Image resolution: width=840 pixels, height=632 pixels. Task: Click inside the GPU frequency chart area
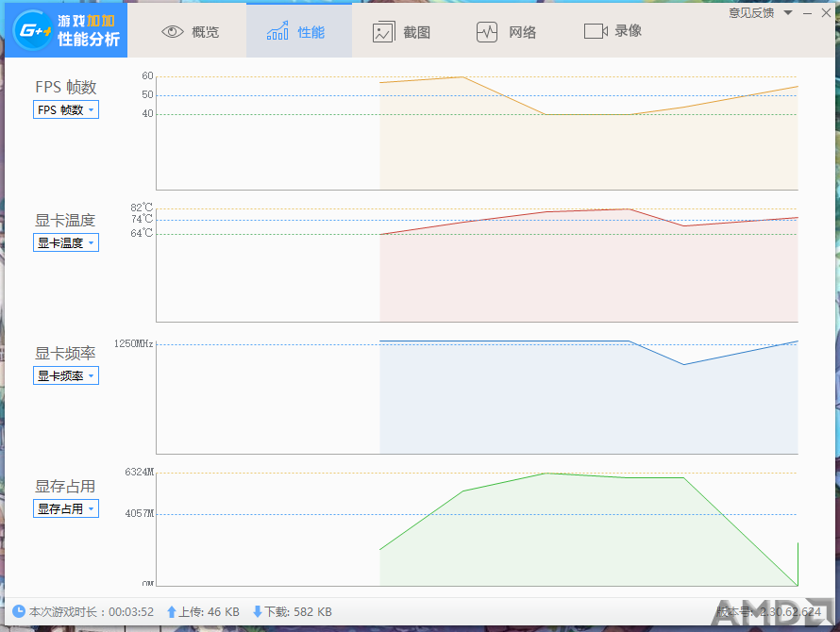tap(477, 396)
